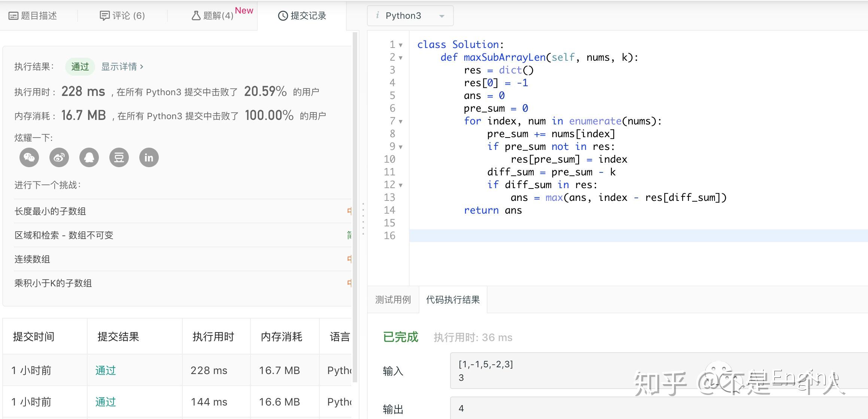868x419 pixels.
Task: Open the 长度最小的子数组 challenge
Action: [50, 211]
